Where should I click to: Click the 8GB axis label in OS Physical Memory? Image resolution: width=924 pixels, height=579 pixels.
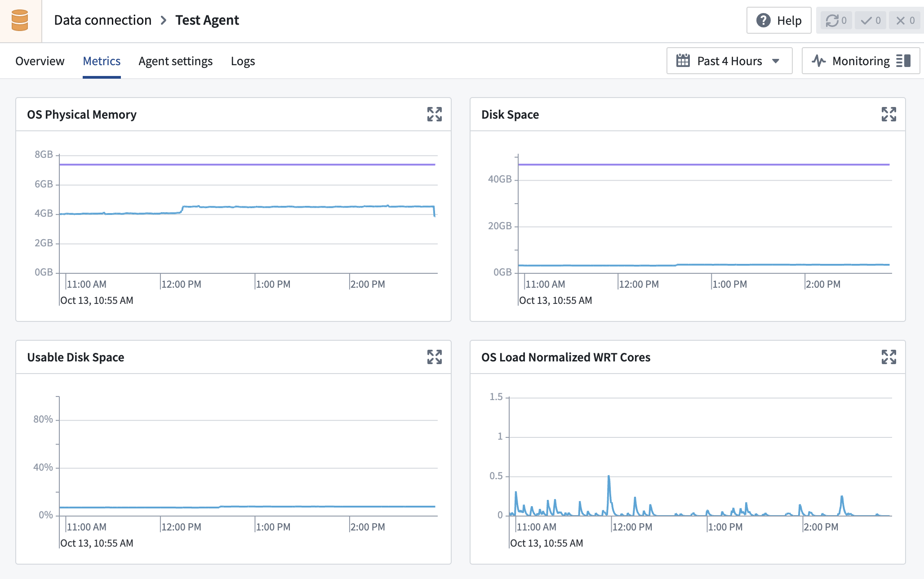(44, 155)
